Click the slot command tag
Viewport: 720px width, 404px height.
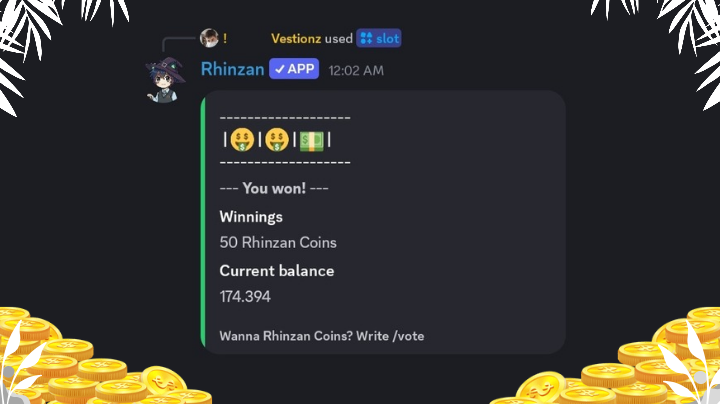click(x=379, y=39)
